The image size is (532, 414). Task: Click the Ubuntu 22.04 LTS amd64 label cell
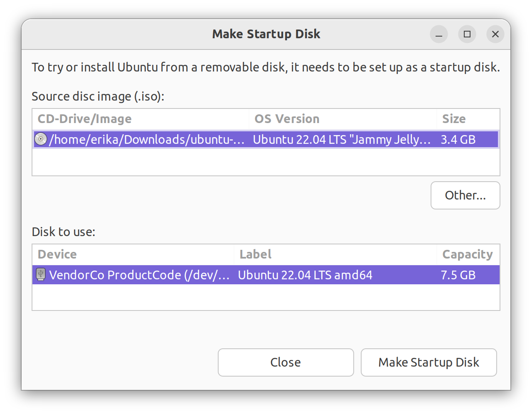(x=304, y=275)
